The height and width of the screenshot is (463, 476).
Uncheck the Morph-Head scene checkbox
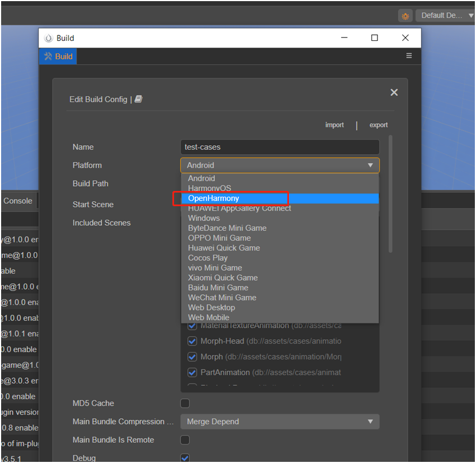(192, 341)
